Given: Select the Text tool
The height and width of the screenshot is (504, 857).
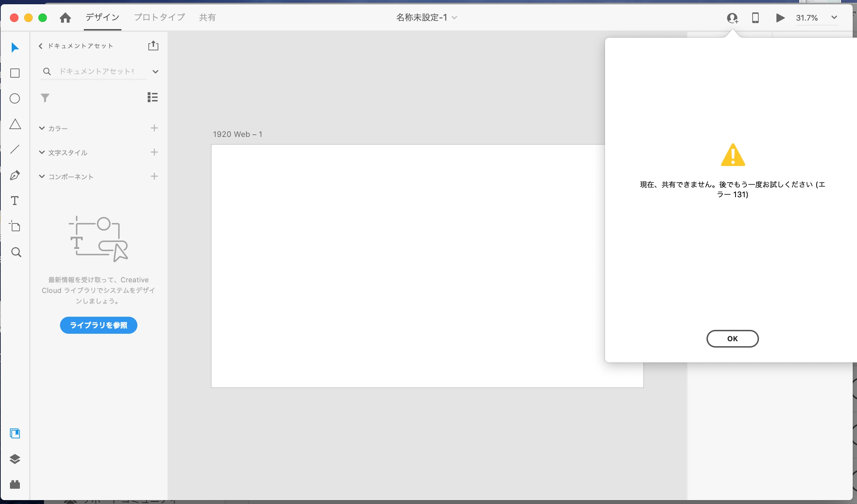Looking at the screenshot, I should tap(15, 201).
